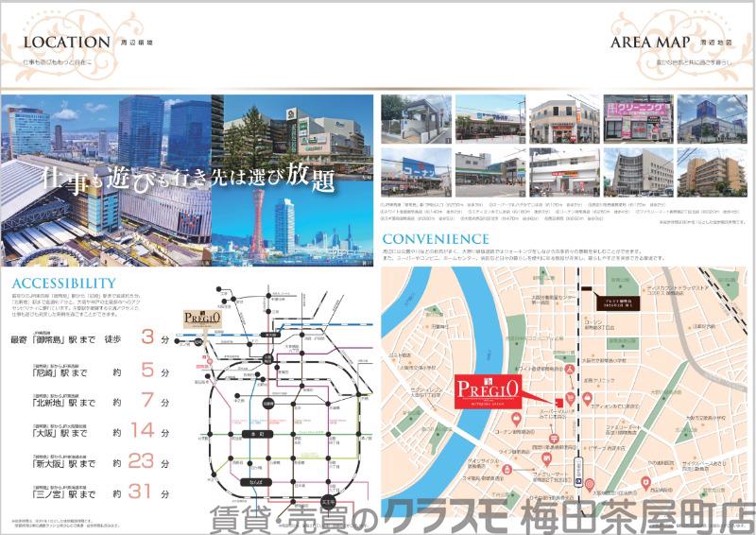Click the 3 分 walking time to 御幣島
756x535 pixels.
click(x=153, y=337)
